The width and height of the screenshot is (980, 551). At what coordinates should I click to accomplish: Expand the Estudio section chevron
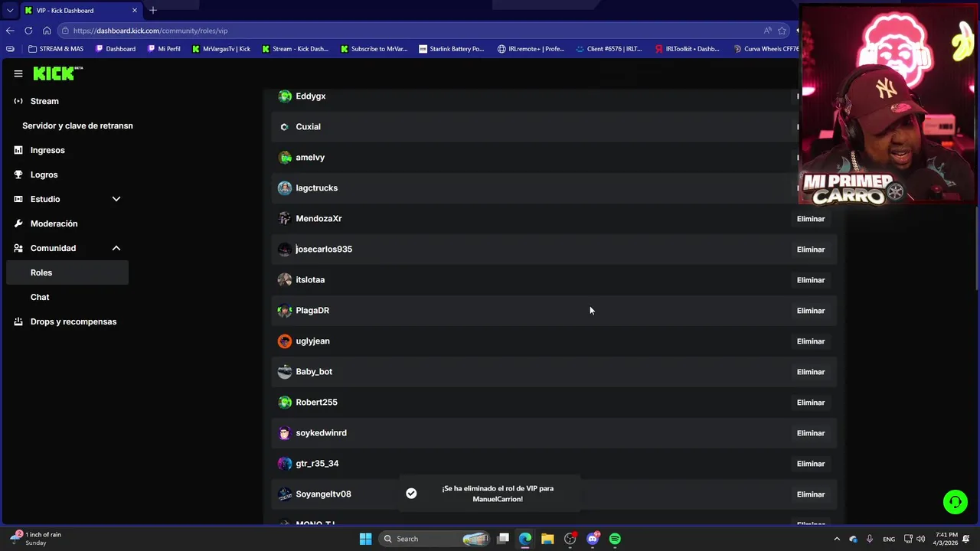click(x=116, y=199)
